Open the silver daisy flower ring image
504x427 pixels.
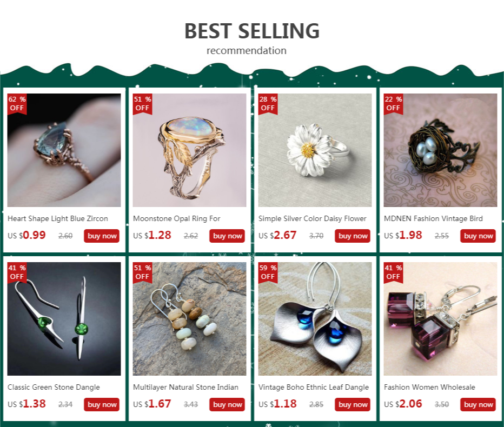click(315, 150)
